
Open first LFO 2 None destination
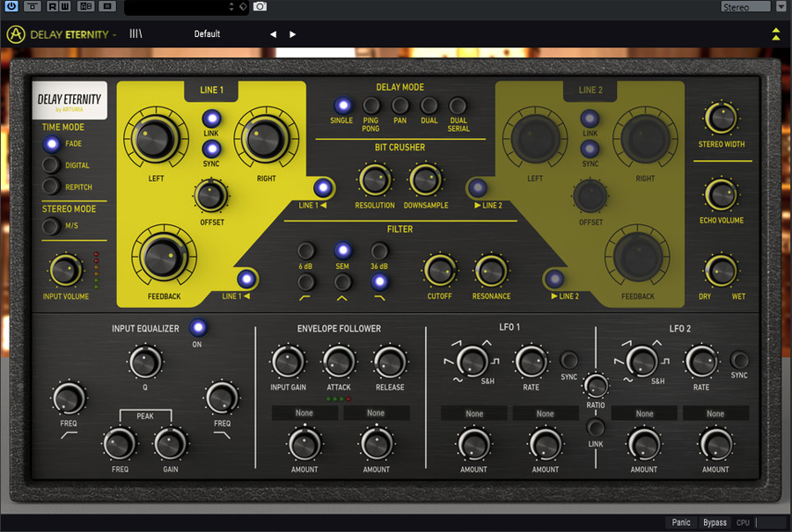click(x=644, y=413)
